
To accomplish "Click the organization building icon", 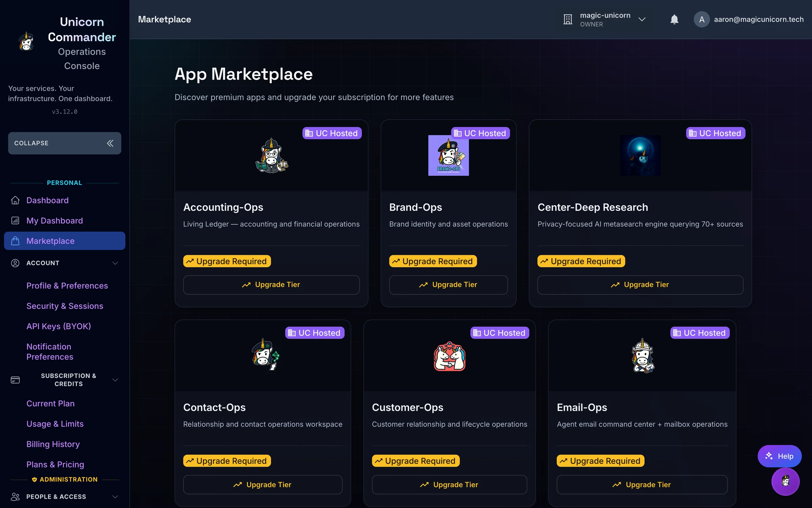I will pos(568,20).
